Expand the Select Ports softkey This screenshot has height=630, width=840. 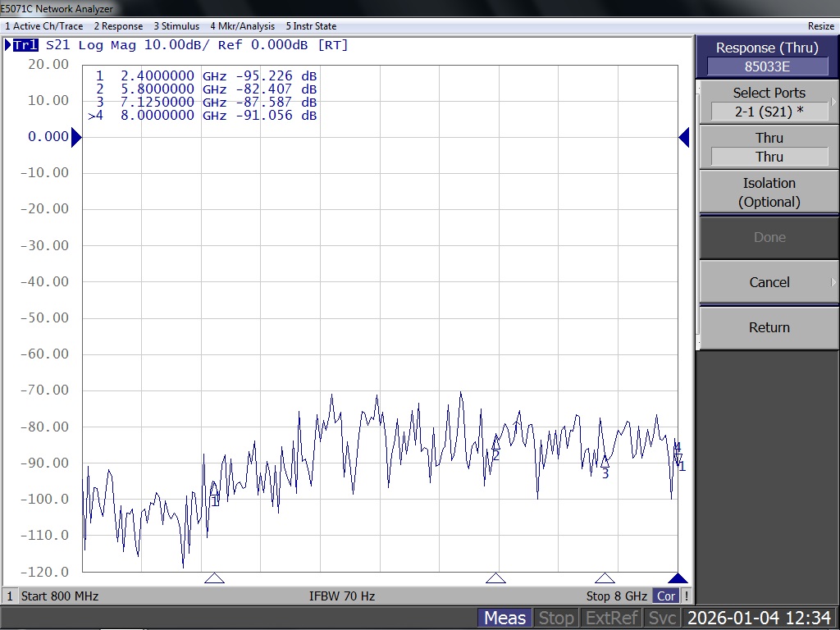point(769,102)
